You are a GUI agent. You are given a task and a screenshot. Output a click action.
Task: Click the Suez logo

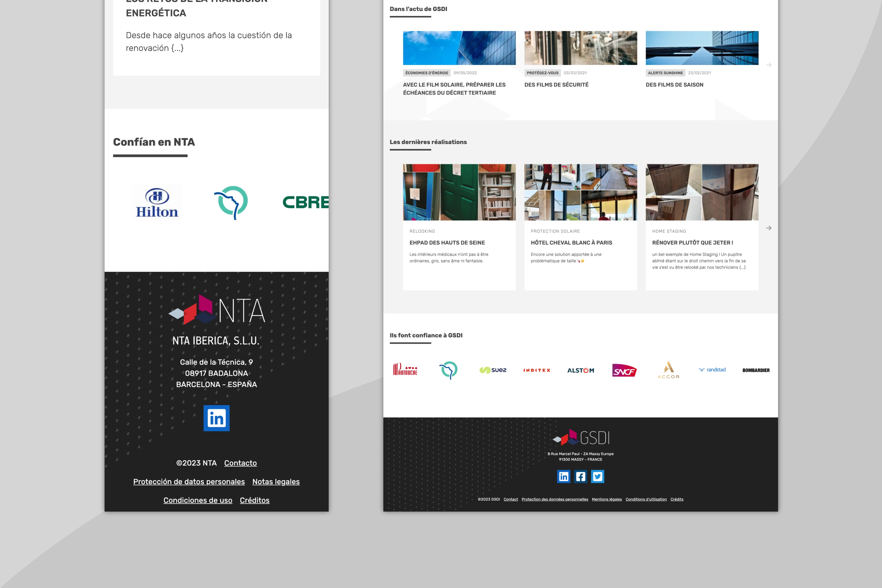[x=493, y=370]
